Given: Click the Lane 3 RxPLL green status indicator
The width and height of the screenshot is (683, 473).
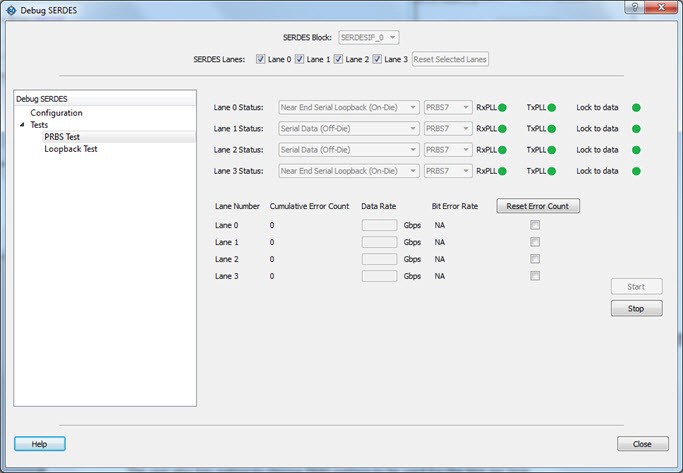Looking at the screenshot, I should click(505, 171).
